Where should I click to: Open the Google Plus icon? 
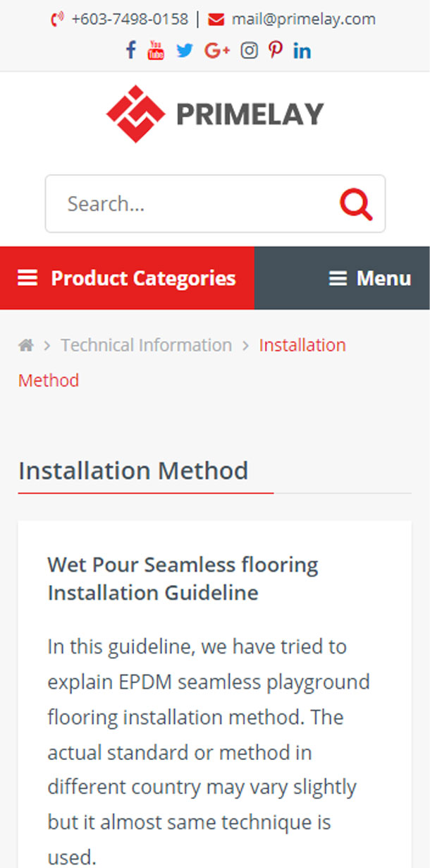(216, 51)
